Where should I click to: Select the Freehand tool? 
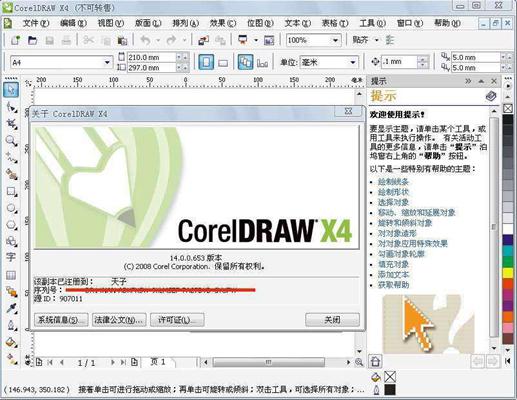click(x=11, y=158)
